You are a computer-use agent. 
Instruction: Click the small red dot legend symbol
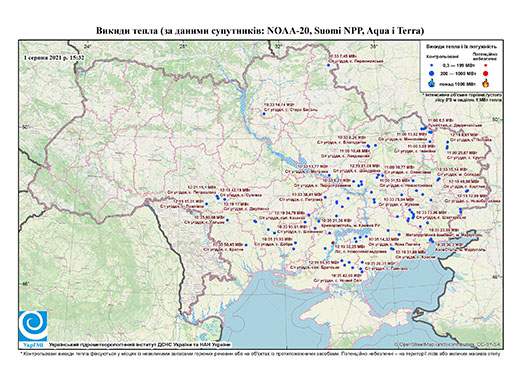(x=486, y=65)
